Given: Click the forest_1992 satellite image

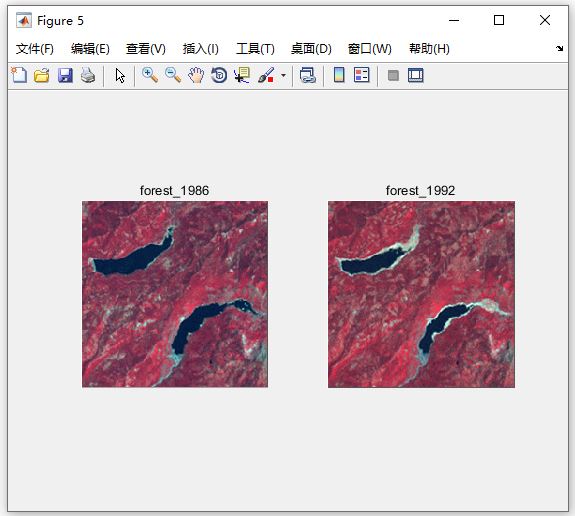Looking at the screenshot, I should pos(421,294).
